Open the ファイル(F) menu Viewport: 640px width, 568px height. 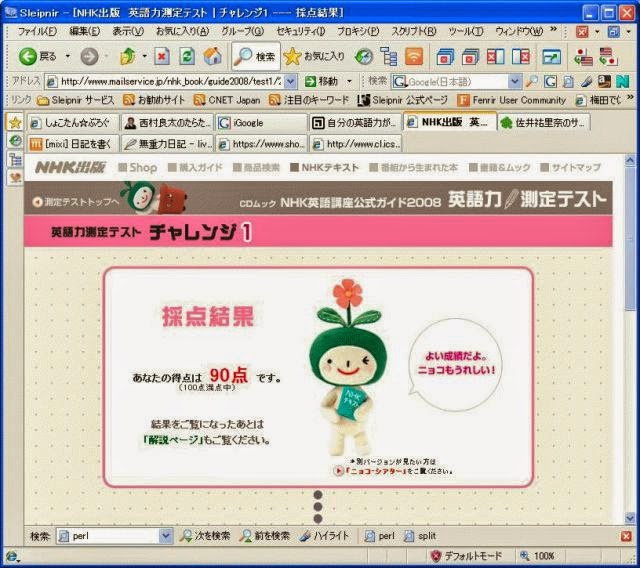click(37, 31)
